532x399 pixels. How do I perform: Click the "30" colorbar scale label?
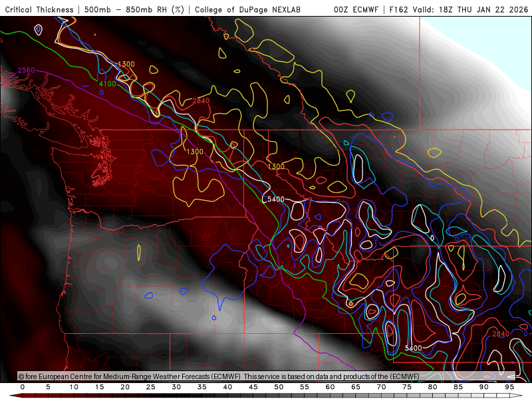click(x=176, y=387)
